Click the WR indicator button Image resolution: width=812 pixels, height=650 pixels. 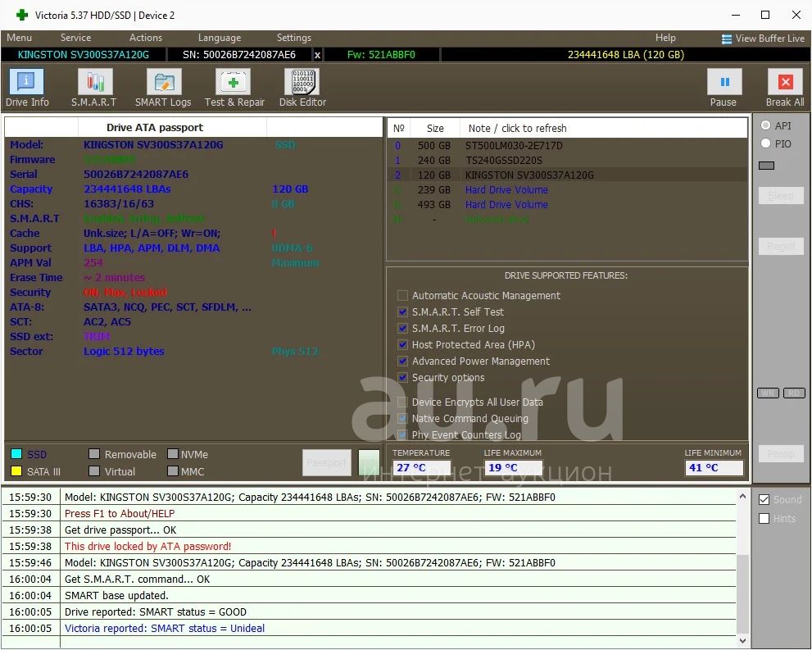(768, 393)
